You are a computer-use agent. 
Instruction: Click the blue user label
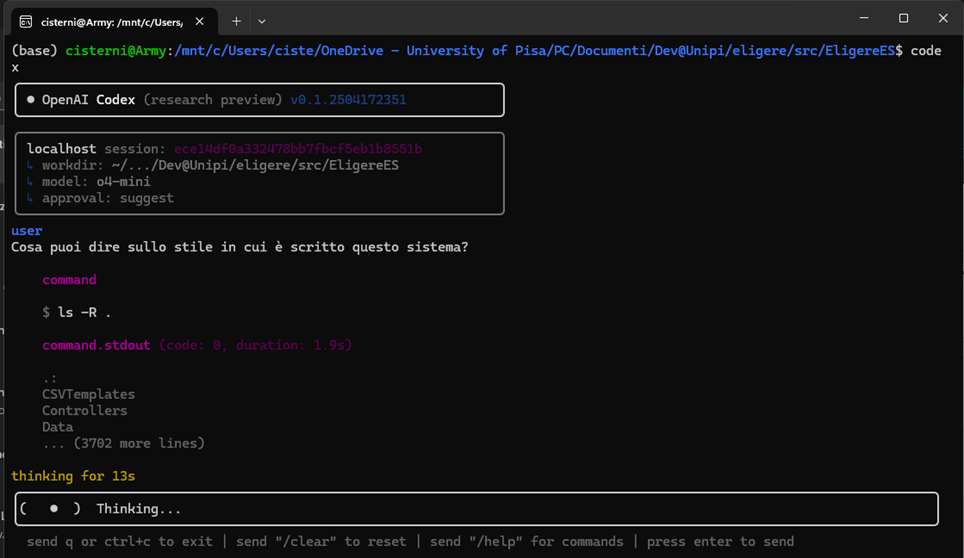pyautogui.click(x=26, y=230)
